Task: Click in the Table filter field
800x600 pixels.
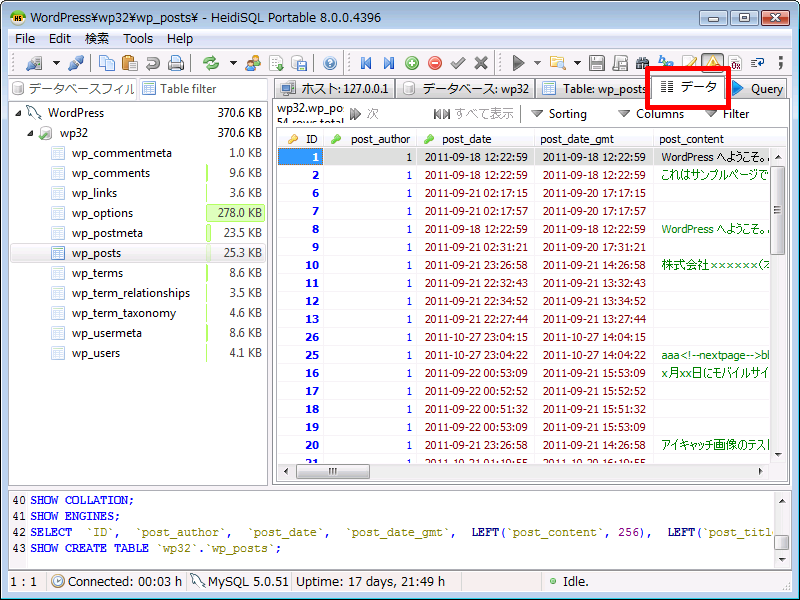Action: (203, 89)
